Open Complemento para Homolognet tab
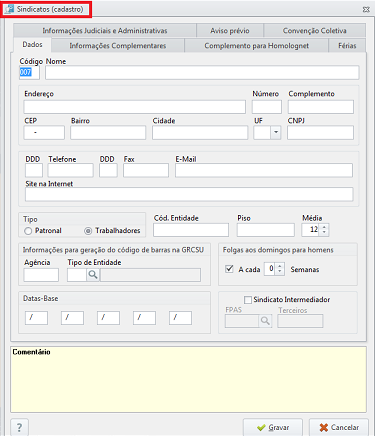 pyautogui.click(x=256, y=46)
